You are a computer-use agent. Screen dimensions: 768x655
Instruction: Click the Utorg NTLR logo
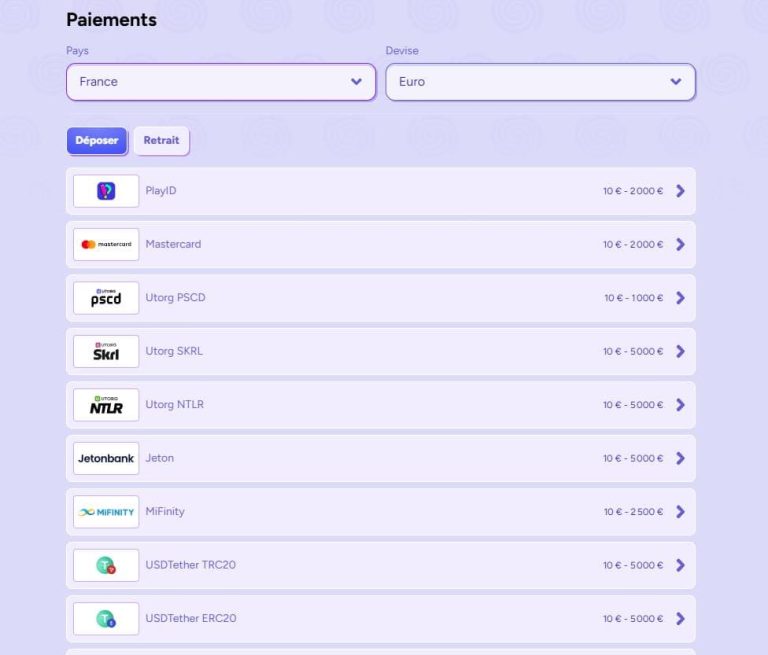[106, 405]
